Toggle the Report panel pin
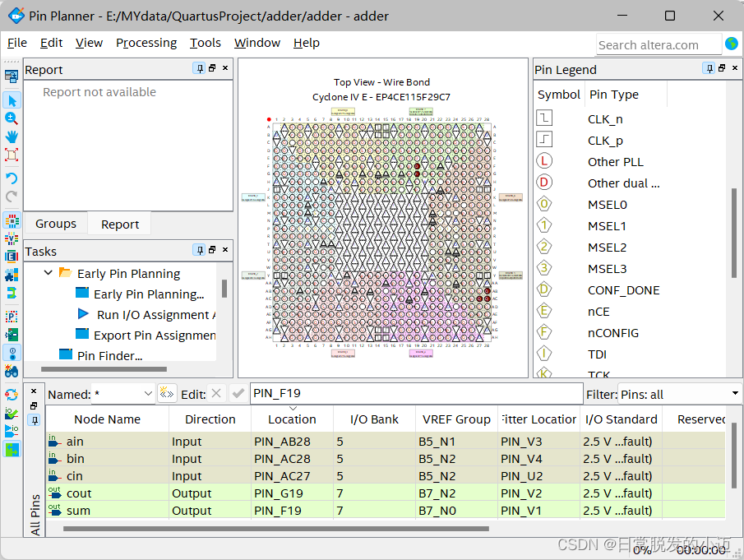 pos(200,68)
